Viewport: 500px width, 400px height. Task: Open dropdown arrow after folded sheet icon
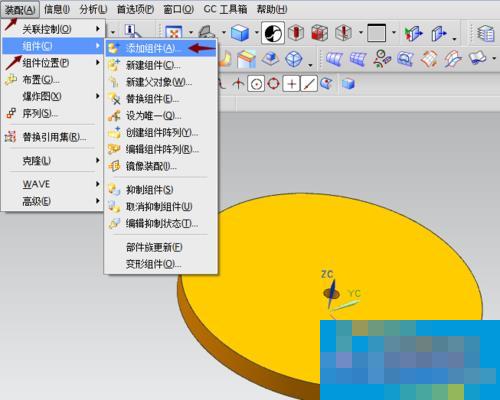(494, 59)
